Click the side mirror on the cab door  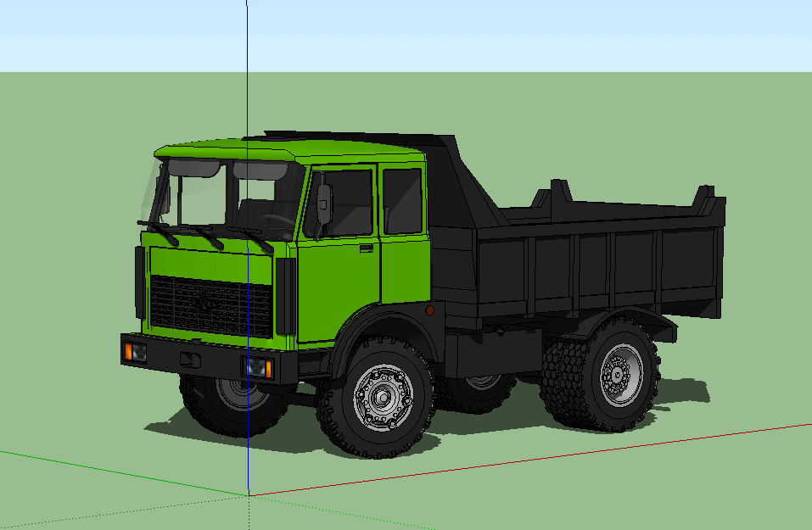point(325,204)
